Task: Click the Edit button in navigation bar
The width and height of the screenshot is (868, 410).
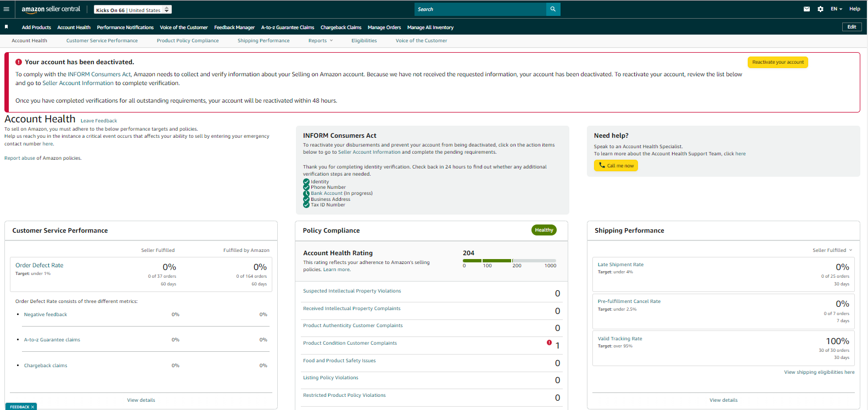Action: point(852,27)
